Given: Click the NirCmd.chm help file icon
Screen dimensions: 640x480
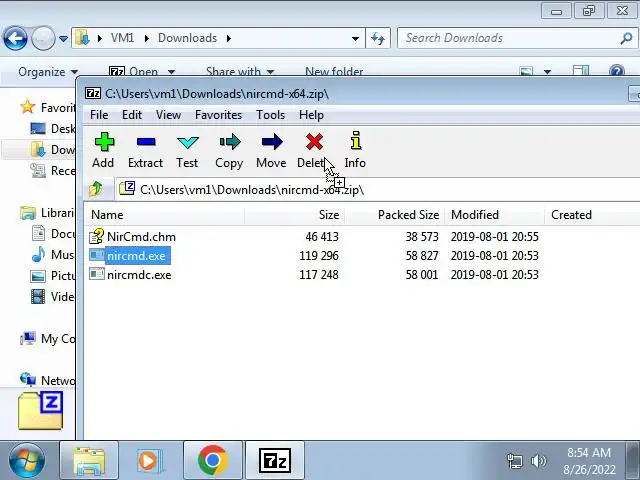Looking at the screenshot, I should (x=97, y=236).
